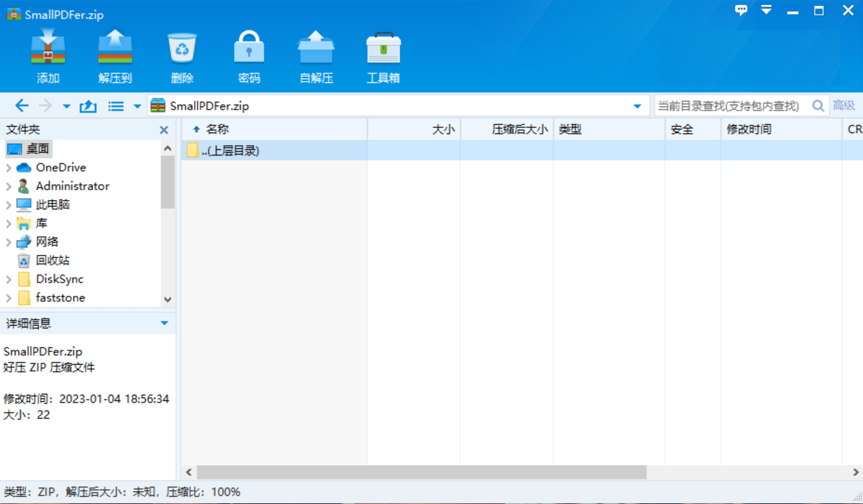Screen dimensions: 863x504
Task: Open the 工具箱 (Toolbox) icon
Action: click(383, 48)
